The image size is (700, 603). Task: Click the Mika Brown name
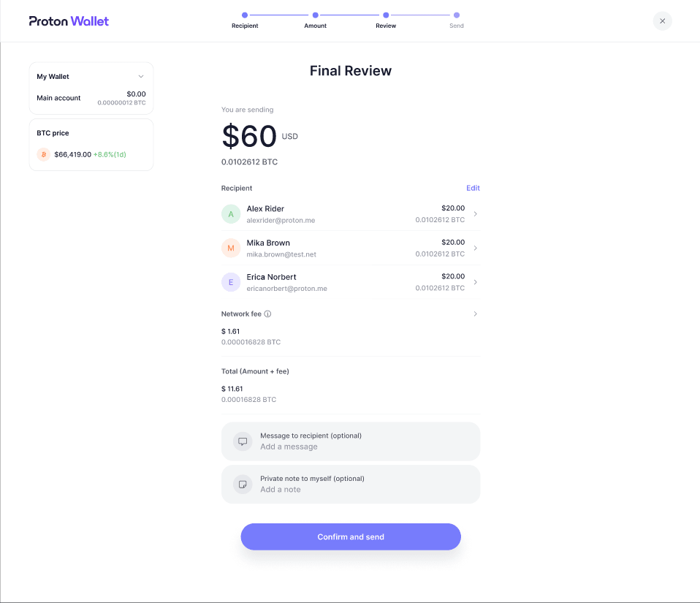pos(268,243)
